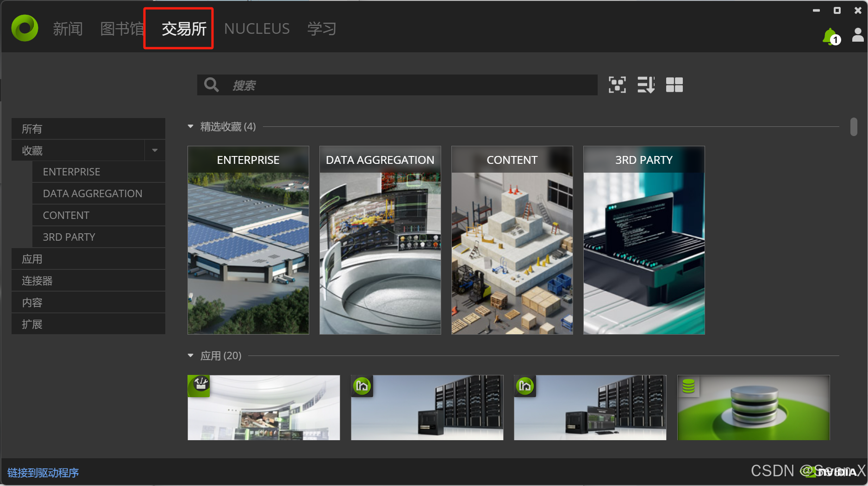Select the 交易所 tab

click(x=184, y=29)
